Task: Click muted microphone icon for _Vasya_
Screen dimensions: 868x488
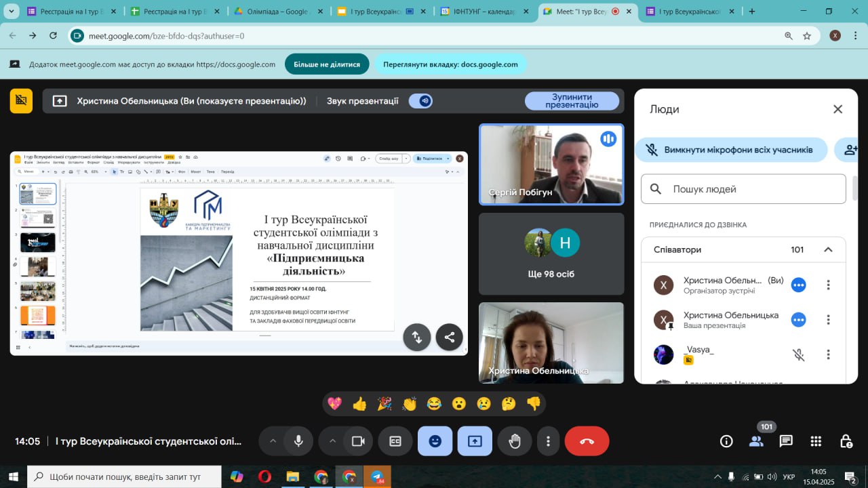Action: click(799, 354)
